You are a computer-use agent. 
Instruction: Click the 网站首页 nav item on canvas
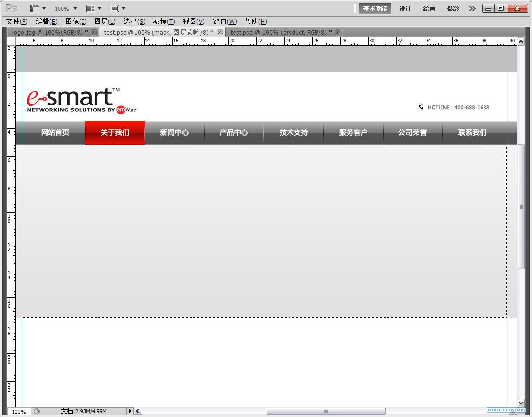pos(55,132)
